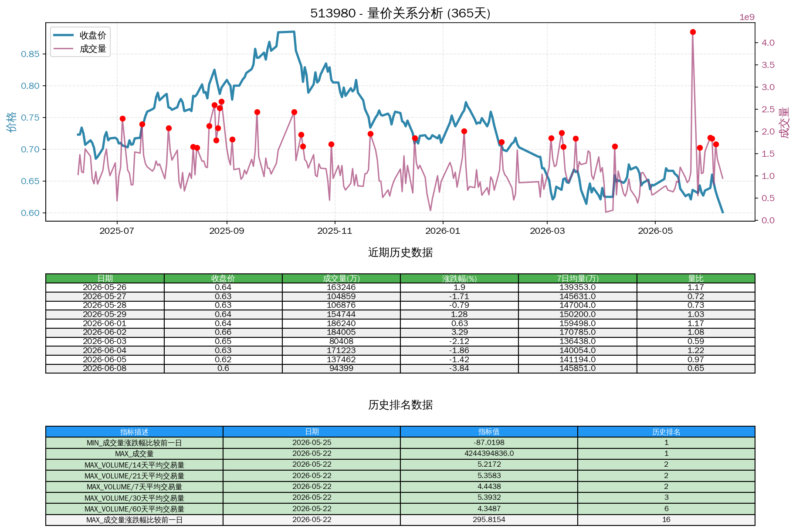The height and width of the screenshot is (532, 796).
Task: Click value cell 295.8154
Action: click(489, 520)
